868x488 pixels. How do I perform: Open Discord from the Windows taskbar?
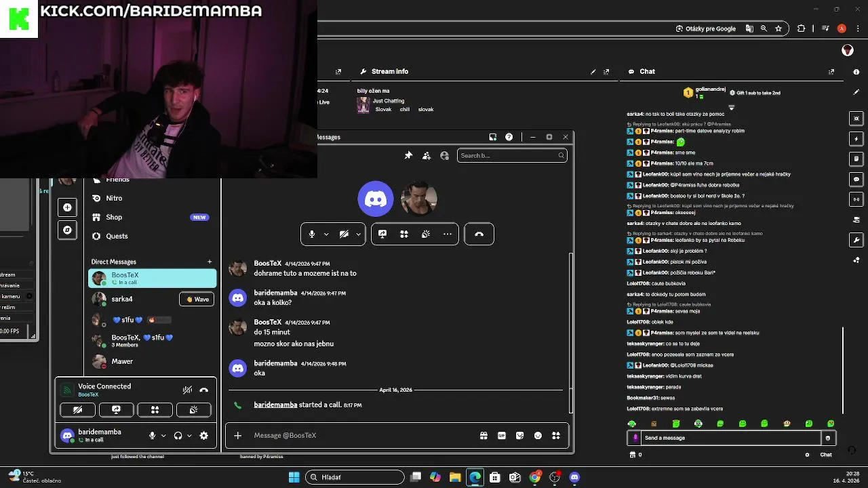575,477
